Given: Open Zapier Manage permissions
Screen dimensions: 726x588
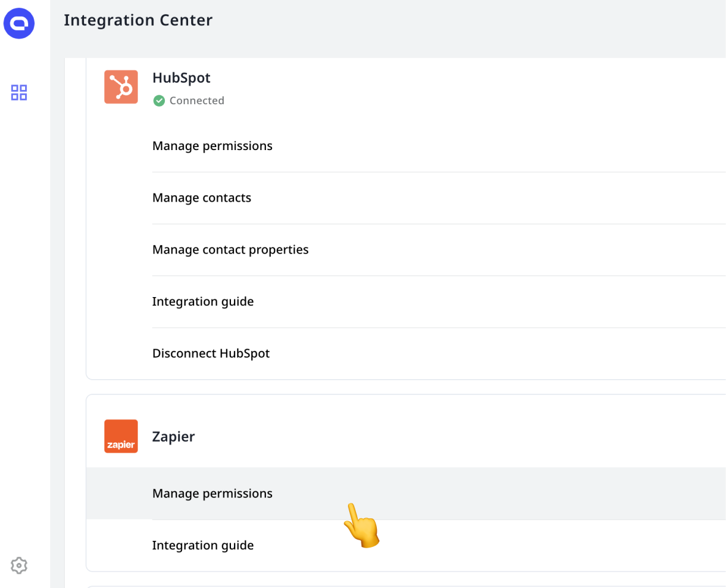Looking at the screenshot, I should (x=406, y=494).
